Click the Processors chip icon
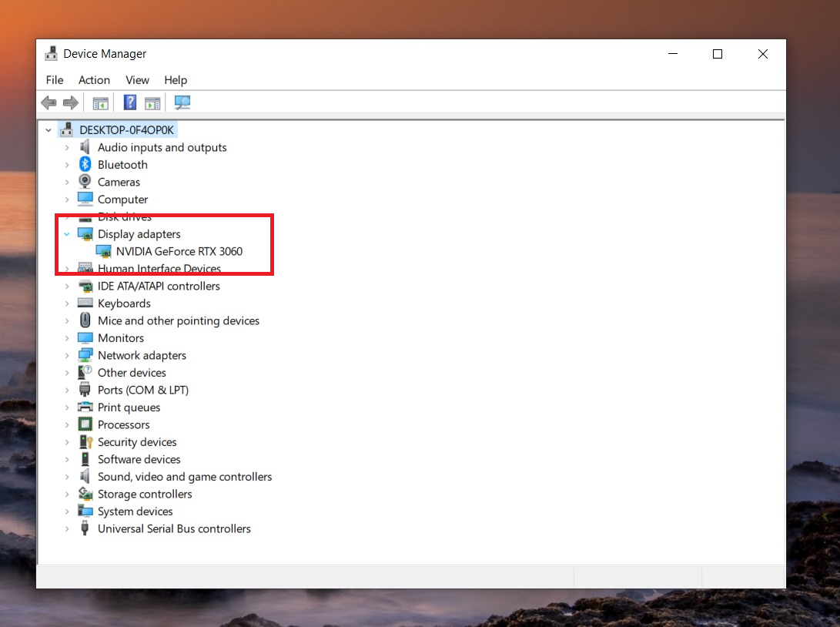Viewport: 840px width, 627px height. pos(85,424)
